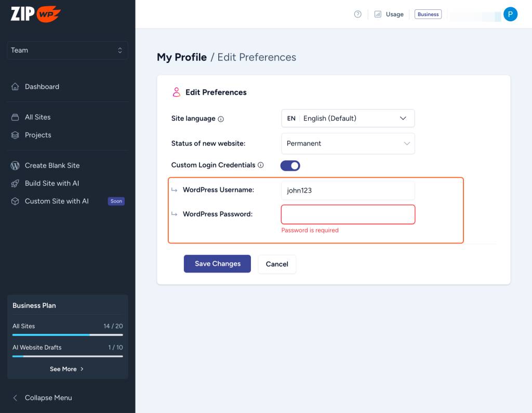Cancel the preference edits
This screenshot has width=532, height=413.
coord(277,264)
